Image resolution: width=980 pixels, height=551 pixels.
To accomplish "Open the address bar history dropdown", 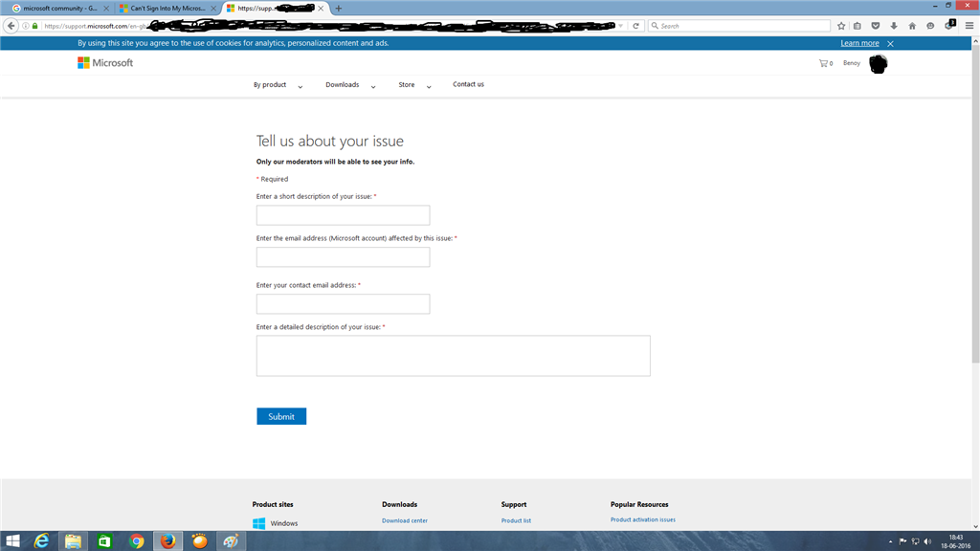I will (x=620, y=26).
